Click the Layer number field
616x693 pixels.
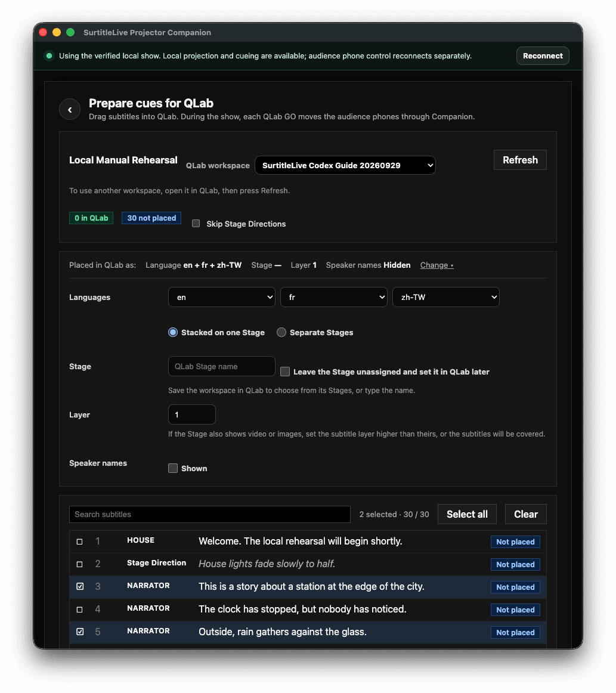(192, 414)
